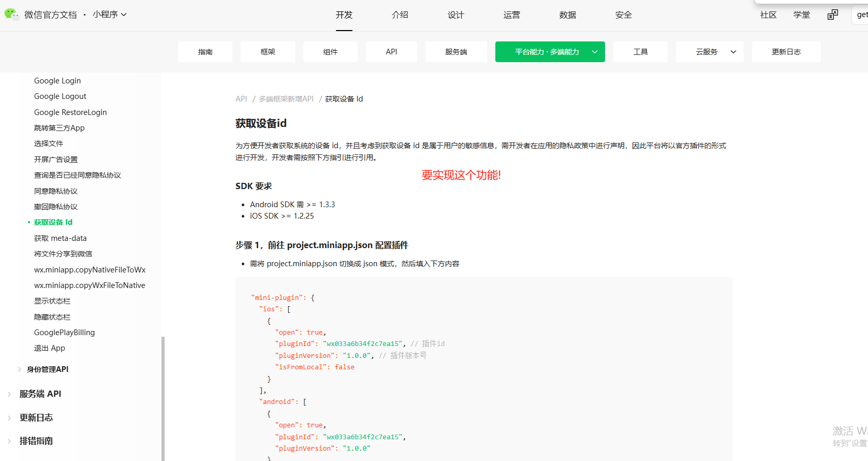The image size is (868, 461).
Task: Click the 框架 sub-navigation button
Action: coord(268,52)
